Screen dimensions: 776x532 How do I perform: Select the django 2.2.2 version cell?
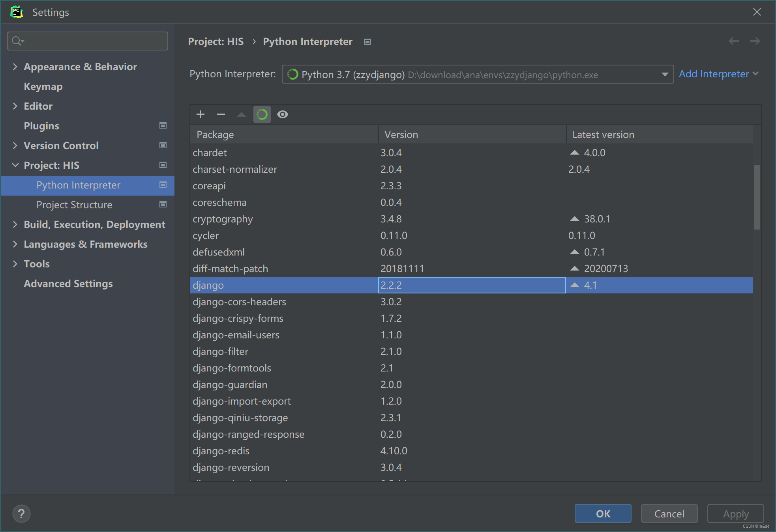pyautogui.click(x=472, y=285)
